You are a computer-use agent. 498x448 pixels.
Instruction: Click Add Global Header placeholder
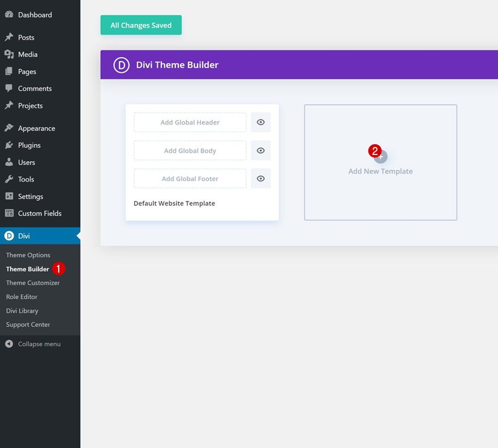[189, 122]
